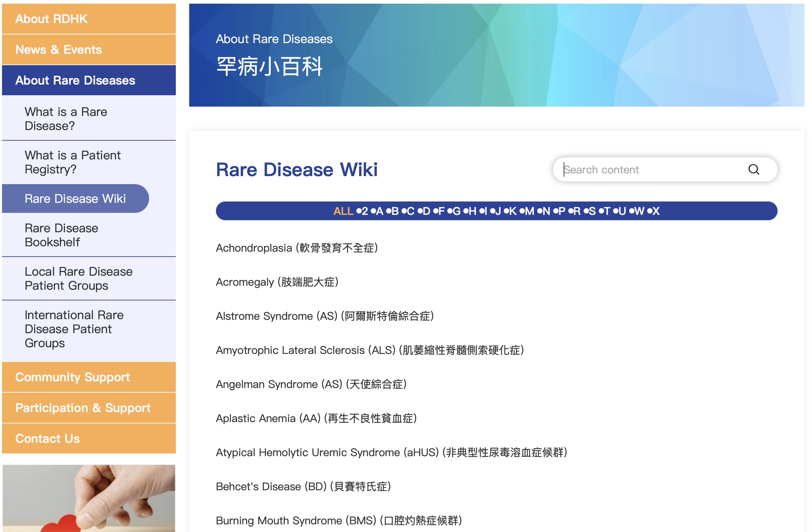The image size is (812, 532).
Task: Select About Rare Diseases menu
Action: click(89, 80)
